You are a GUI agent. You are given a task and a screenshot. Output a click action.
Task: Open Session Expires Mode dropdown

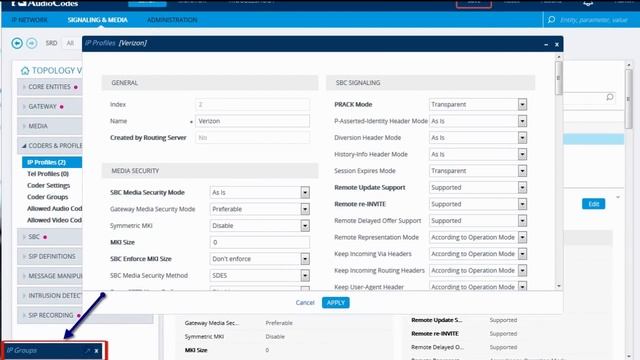click(x=522, y=171)
